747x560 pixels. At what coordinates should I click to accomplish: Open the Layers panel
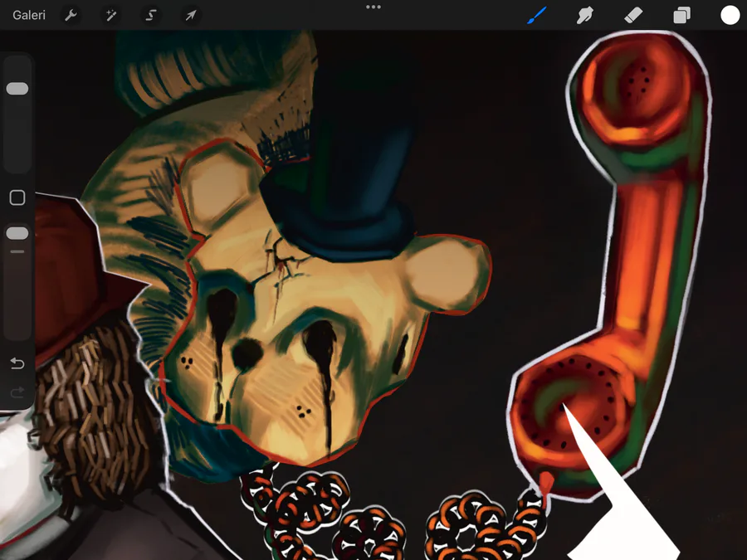tap(681, 15)
